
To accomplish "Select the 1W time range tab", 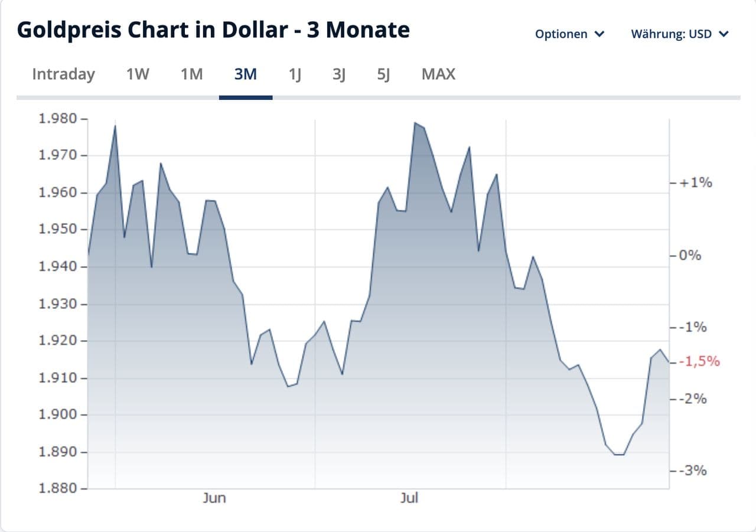I will point(138,74).
